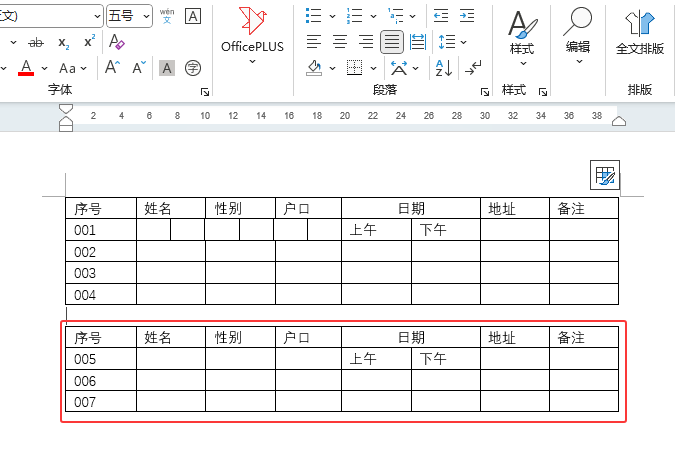This screenshot has height=476, width=675.
Task: Open the font size box showing 五号
Action: [129, 16]
